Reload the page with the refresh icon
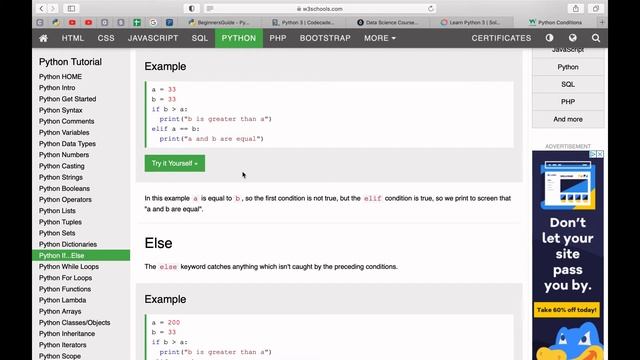This screenshot has width=640, height=360. tap(431, 9)
